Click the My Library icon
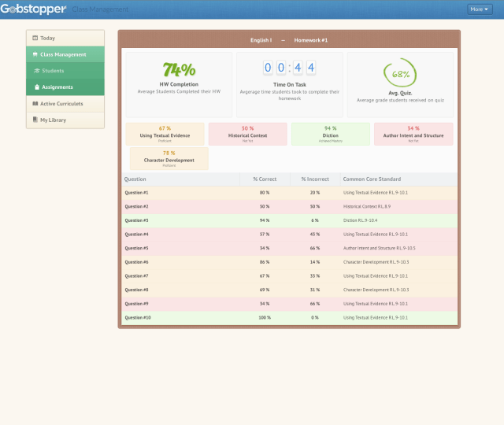This screenshot has height=425, width=504. pyautogui.click(x=35, y=120)
